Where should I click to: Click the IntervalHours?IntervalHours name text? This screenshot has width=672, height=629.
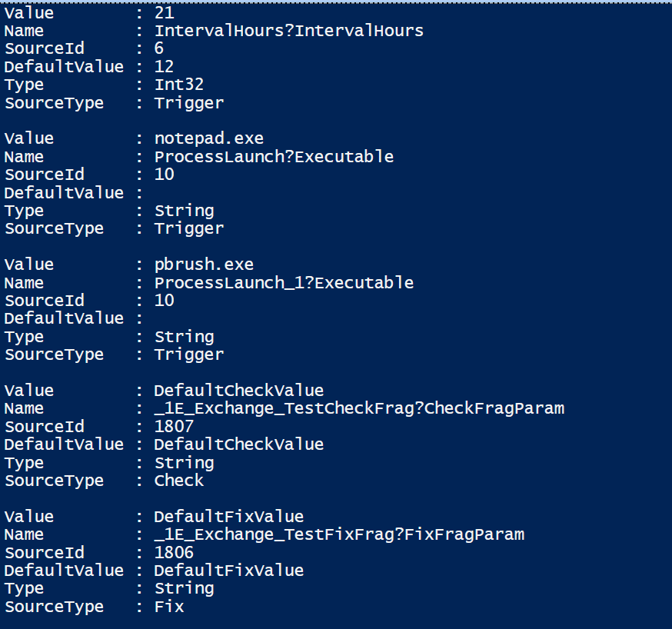(x=288, y=31)
